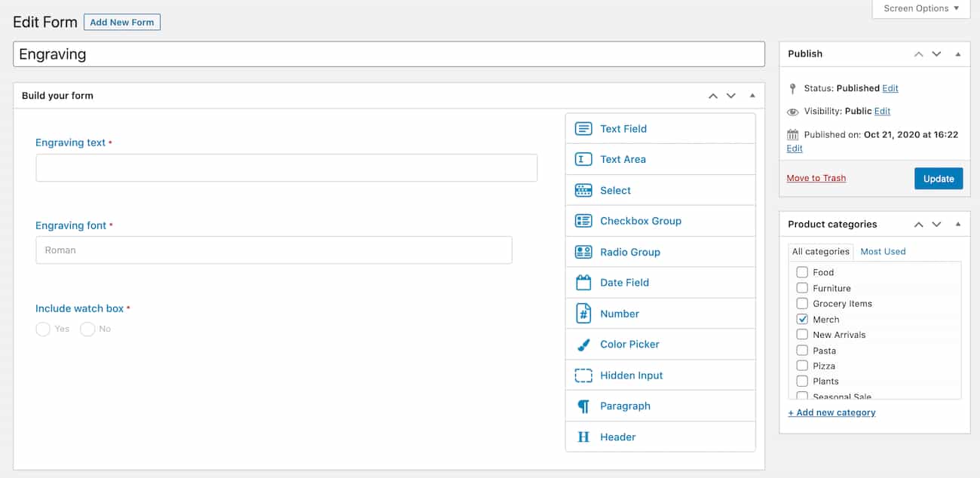Image resolution: width=980 pixels, height=478 pixels.
Task: Move Publish panel down
Action: [x=936, y=54]
